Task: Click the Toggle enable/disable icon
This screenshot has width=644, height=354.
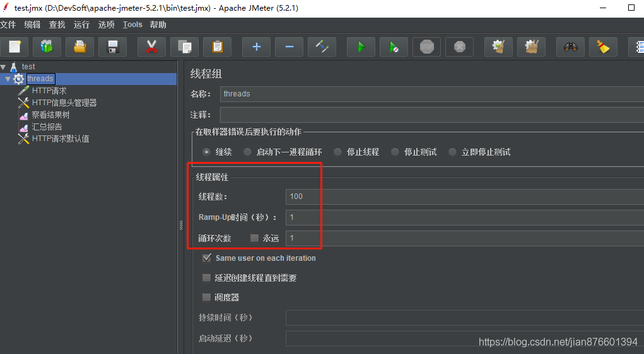Action: pyautogui.click(x=322, y=47)
